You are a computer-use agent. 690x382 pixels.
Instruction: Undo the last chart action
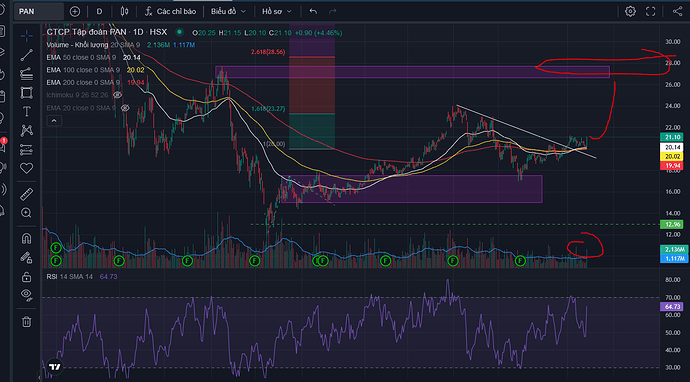click(313, 11)
